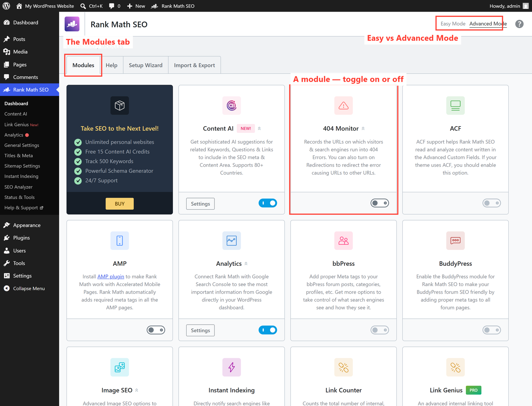Image resolution: width=532 pixels, height=406 pixels.
Task: Open the home icon for My WordPress Website
Action: [x=19, y=6]
